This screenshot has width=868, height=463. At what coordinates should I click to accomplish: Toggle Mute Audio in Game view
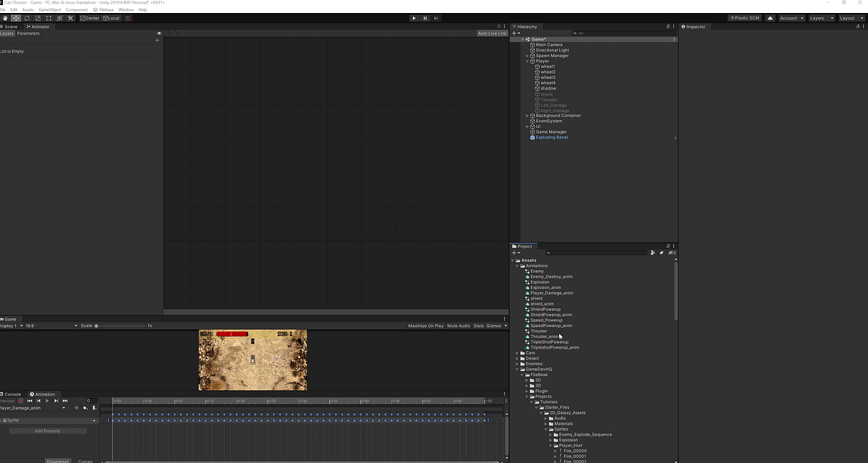459,326
